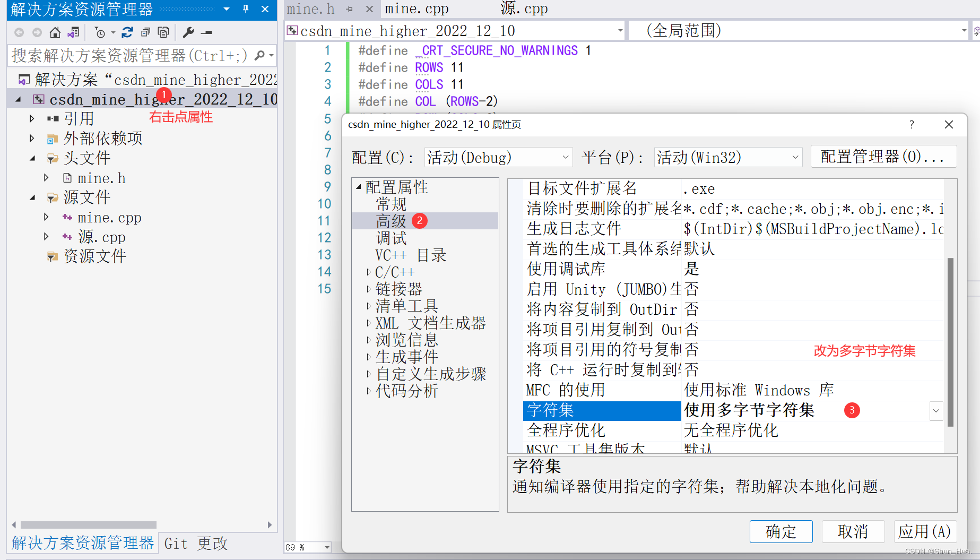Click the 引用 references icon
The height and width of the screenshot is (560, 980).
click(53, 119)
